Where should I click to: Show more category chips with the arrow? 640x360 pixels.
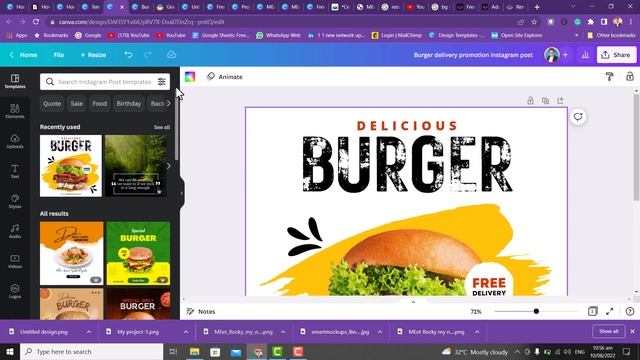point(168,104)
